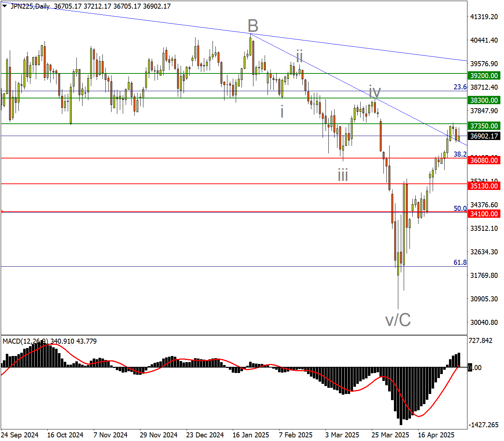Click the JPN225,Daily chart title

click(30, 6)
